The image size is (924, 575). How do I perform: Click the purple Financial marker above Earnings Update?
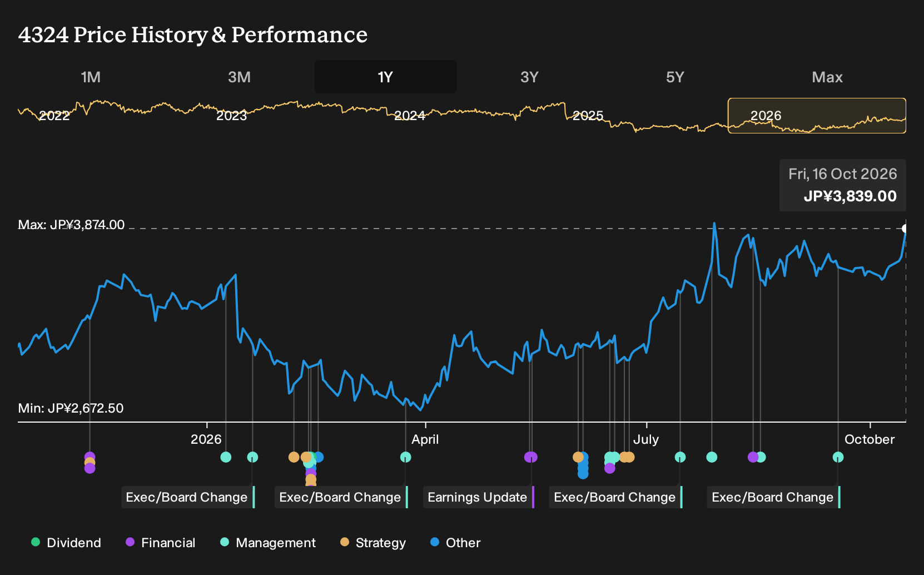tap(531, 457)
